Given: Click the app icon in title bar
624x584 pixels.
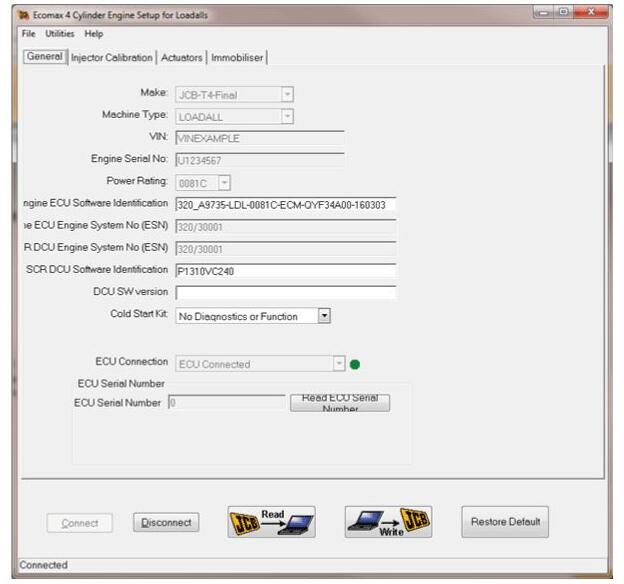Looking at the screenshot, I should (24, 15).
